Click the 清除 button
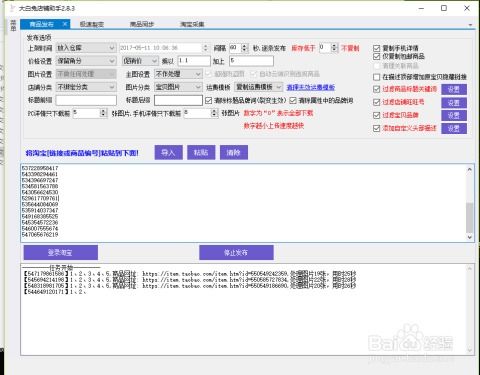This screenshot has height=375, width=480. (234, 153)
